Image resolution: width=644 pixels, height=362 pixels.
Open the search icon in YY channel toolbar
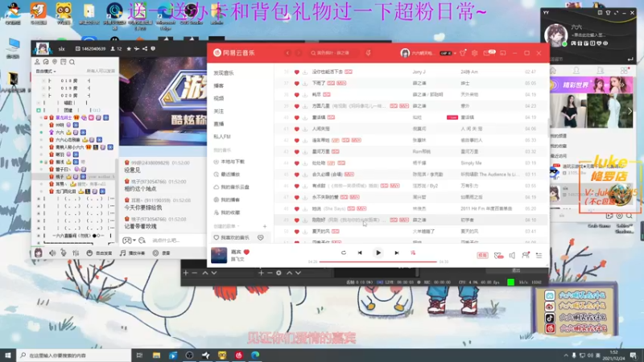pyautogui.click(x=72, y=62)
